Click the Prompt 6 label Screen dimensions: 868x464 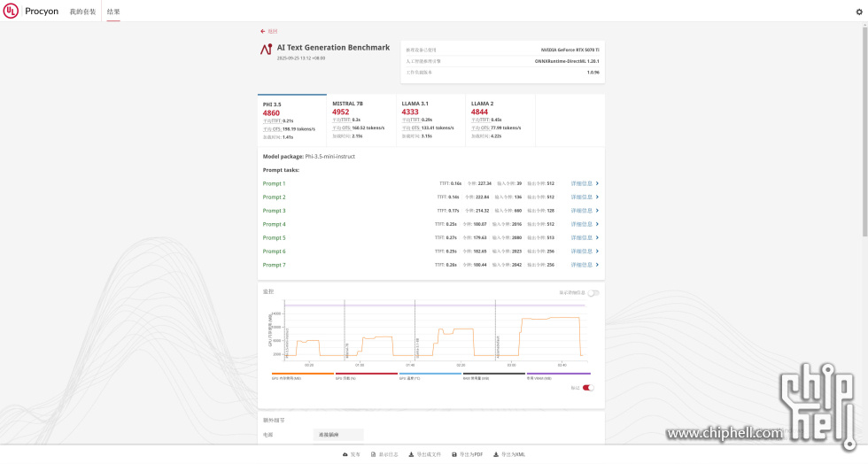(x=274, y=251)
